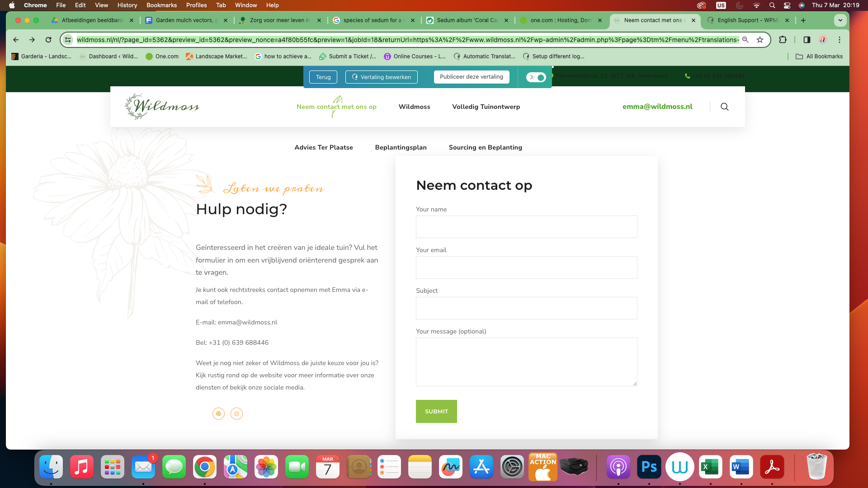Open Photoshop from the dock
Screen dimensions: 868x488
(x=649, y=467)
